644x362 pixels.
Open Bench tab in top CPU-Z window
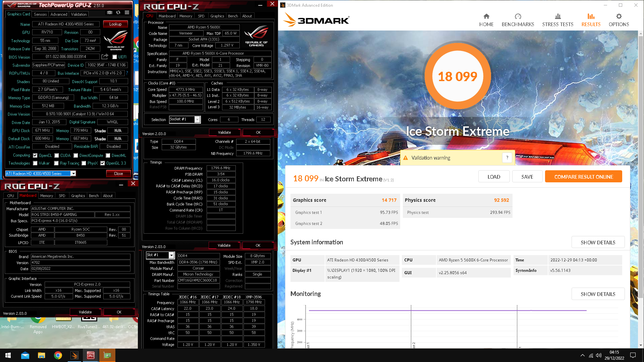[233, 16]
